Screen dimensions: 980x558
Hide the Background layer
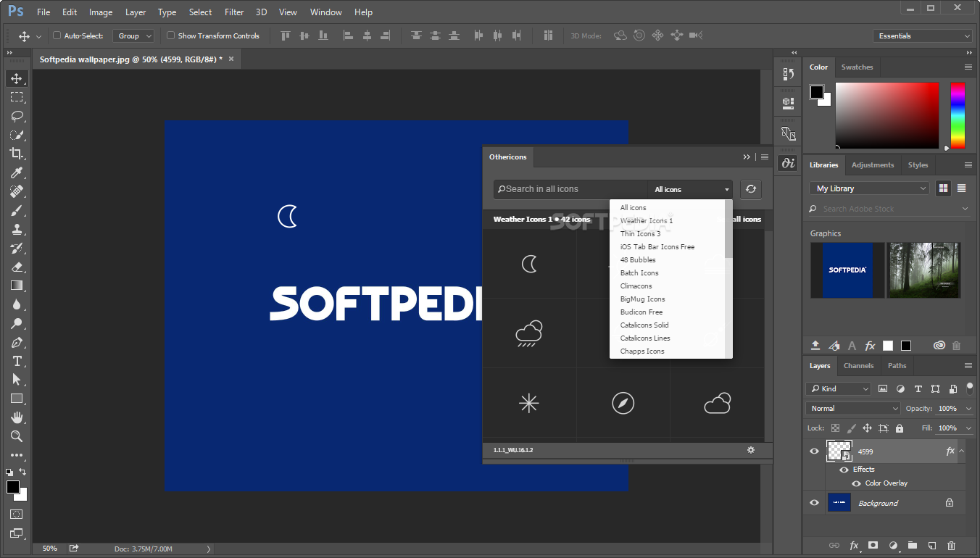[x=814, y=502]
